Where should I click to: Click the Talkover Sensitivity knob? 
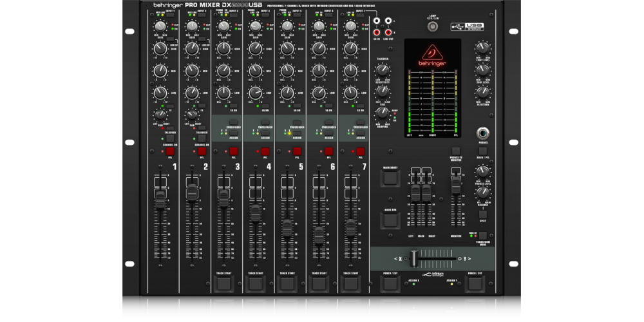click(x=383, y=71)
